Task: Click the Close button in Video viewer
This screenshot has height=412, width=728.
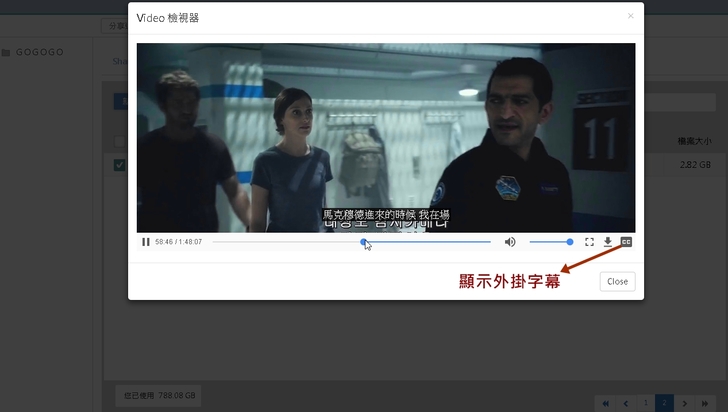Action: tap(617, 281)
